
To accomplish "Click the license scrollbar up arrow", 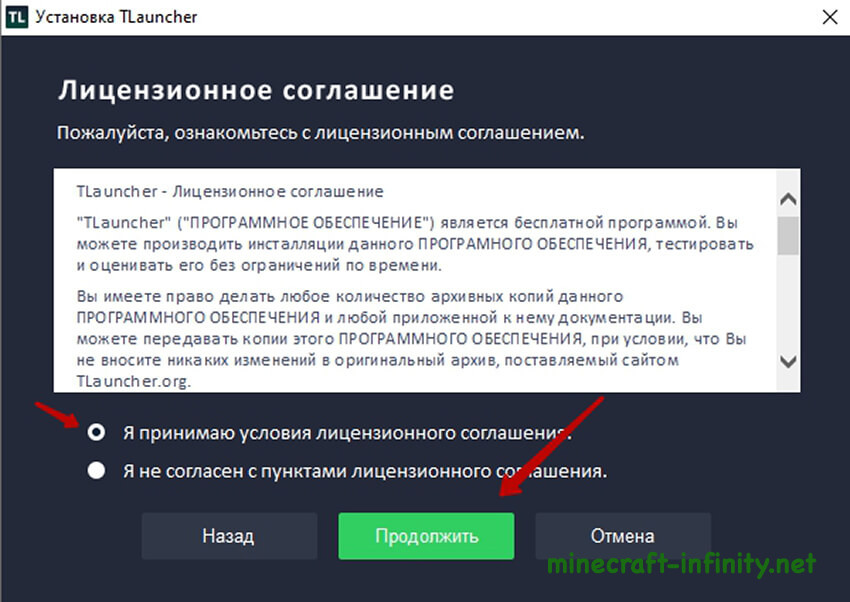I will coord(788,199).
